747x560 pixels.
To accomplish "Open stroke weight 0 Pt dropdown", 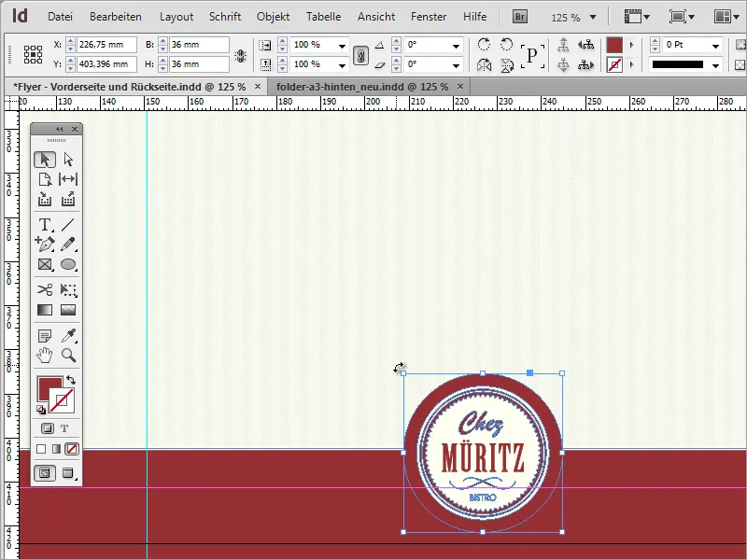I will (x=715, y=46).
